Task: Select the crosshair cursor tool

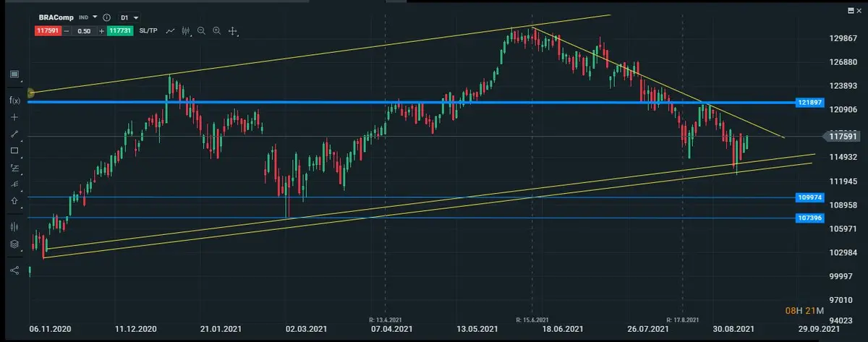Action: tap(14, 117)
